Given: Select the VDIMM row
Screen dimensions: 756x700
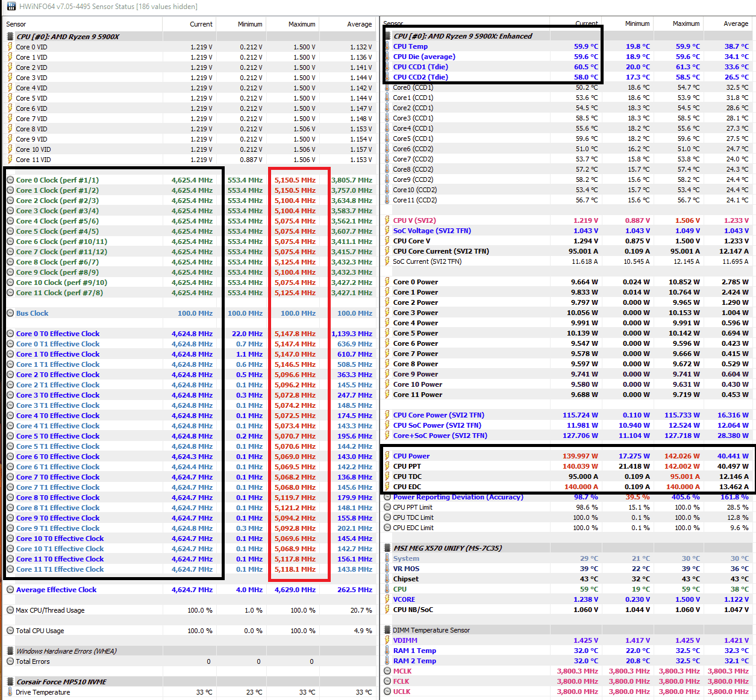Looking at the screenshot, I should pyautogui.click(x=568, y=640).
